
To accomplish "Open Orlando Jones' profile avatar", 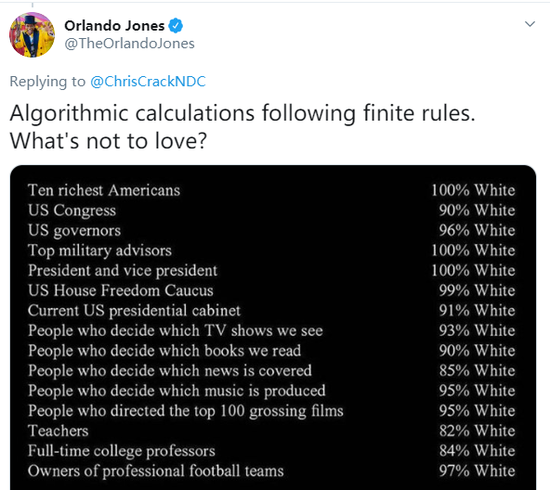I will tap(32, 35).
